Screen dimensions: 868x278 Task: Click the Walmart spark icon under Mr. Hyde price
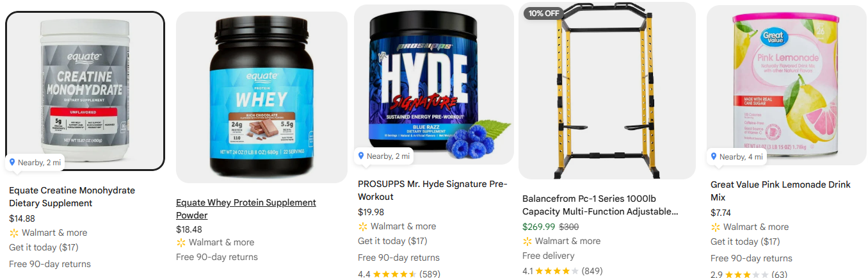point(363,227)
